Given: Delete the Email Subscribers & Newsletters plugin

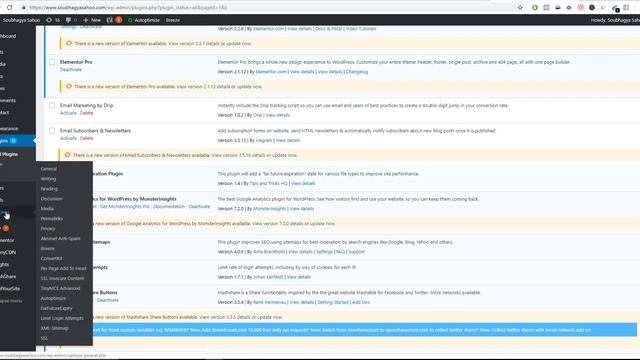Looking at the screenshot, I should [87, 138].
